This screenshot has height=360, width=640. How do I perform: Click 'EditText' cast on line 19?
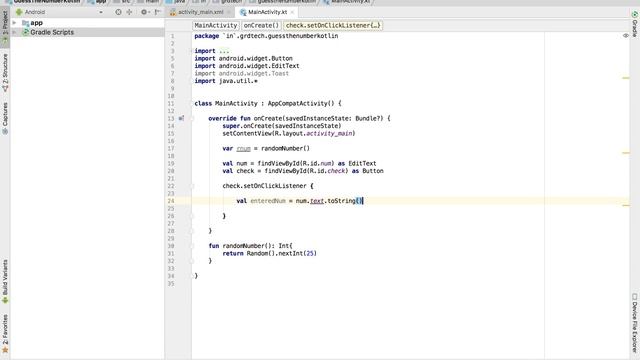(362, 163)
